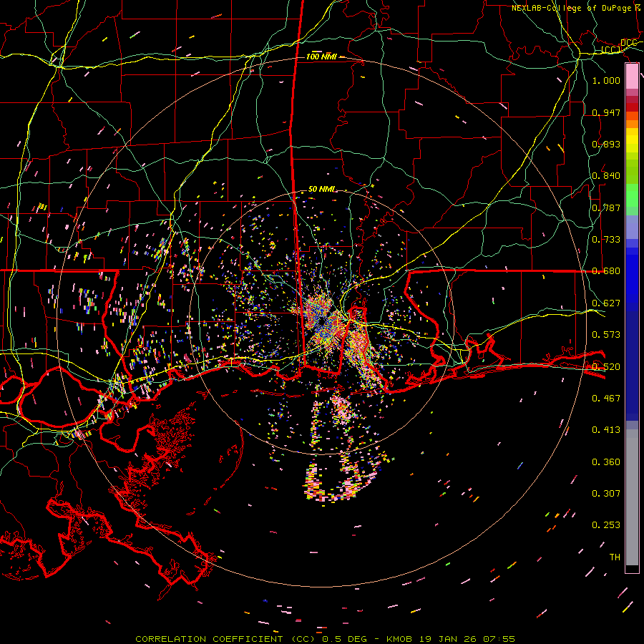Screen dimensions: 644x644
Task: Select the pink segment of the color bar
Action: (632, 76)
